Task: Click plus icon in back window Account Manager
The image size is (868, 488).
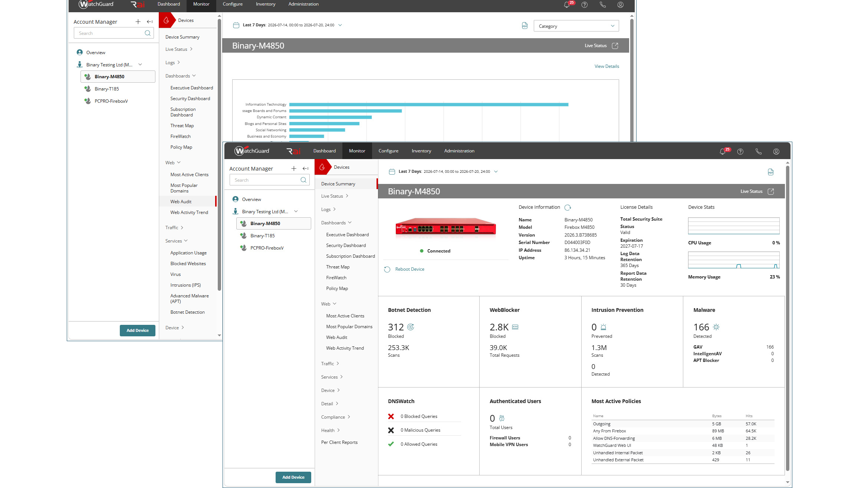Action: tap(138, 22)
